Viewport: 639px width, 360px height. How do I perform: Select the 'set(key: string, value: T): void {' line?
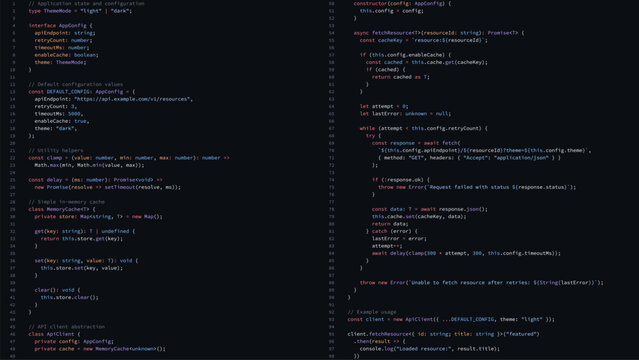click(x=86, y=261)
